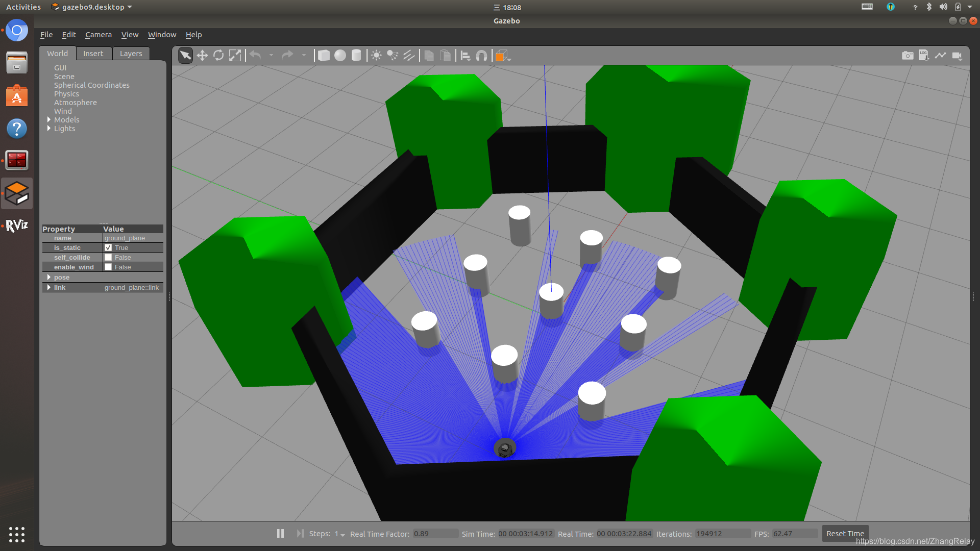Enable the enable_wind checkbox
The width and height of the screenshot is (980, 551).
(108, 267)
